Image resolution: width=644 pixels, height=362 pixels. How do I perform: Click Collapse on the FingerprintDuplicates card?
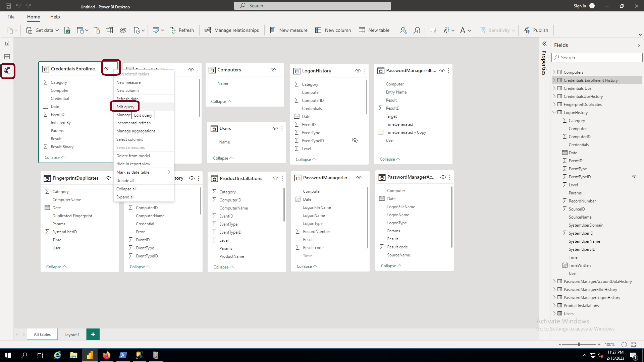click(x=56, y=266)
